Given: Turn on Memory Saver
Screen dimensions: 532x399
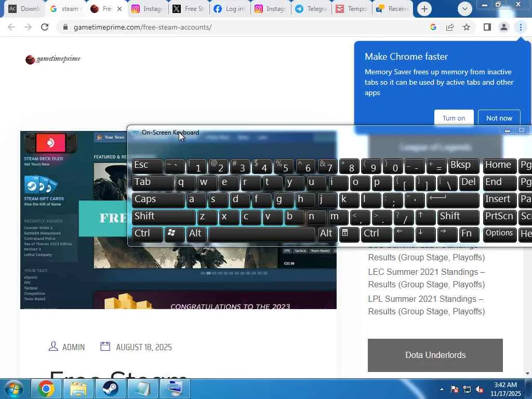Looking at the screenshot, I should (454, 118).
